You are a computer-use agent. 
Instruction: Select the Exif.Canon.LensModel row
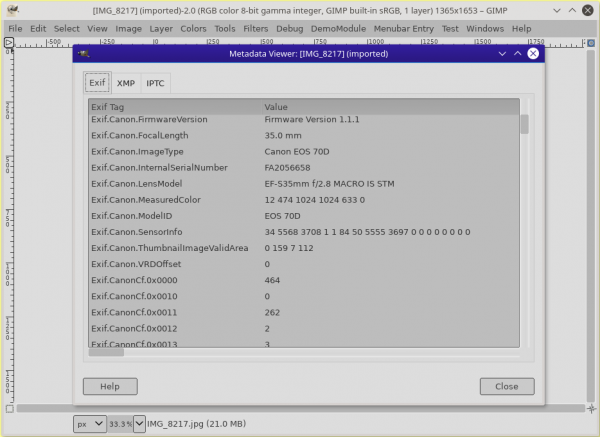304,184
